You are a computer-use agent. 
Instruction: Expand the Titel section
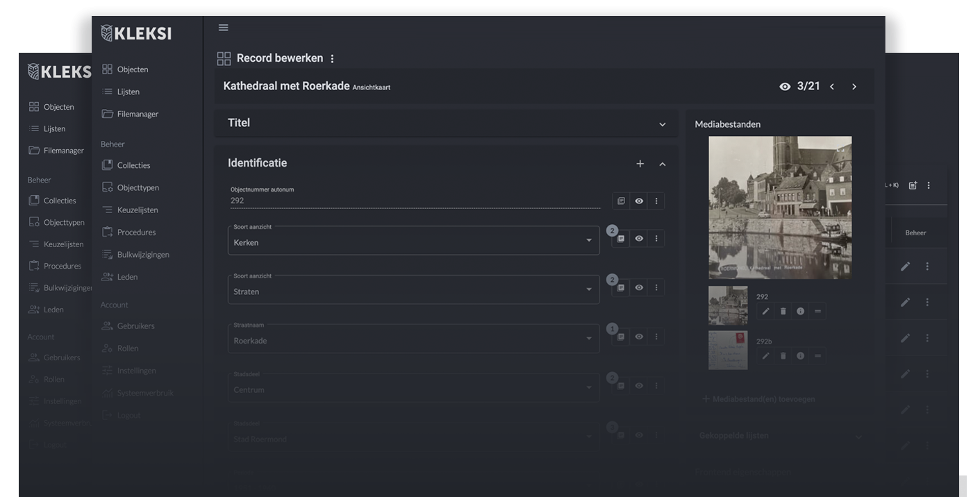click(x=662, y=124)
